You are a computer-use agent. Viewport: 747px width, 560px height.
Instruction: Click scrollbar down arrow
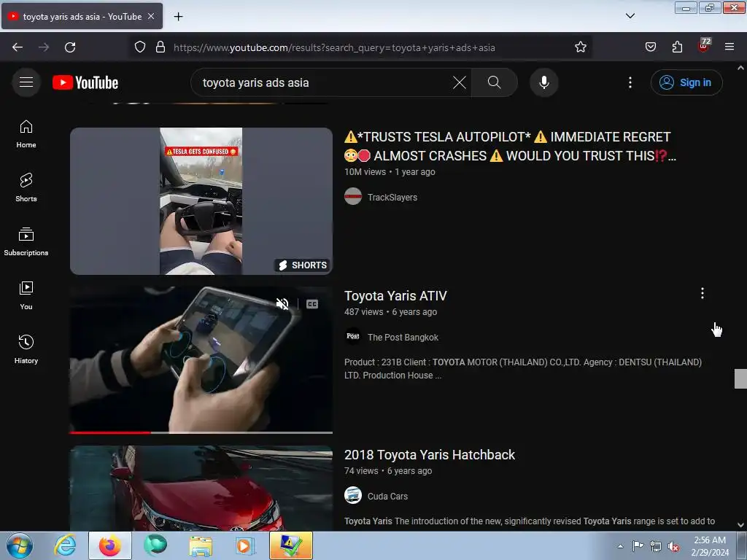click(740, 525)
